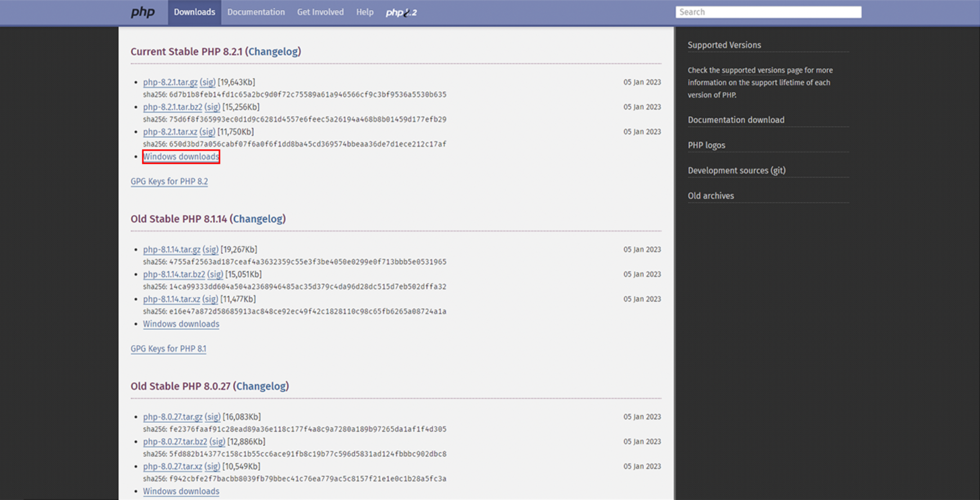Viewport: 980px width, 500px height.
Task: Open the Help menu item
Action: [x=365, y=12]
